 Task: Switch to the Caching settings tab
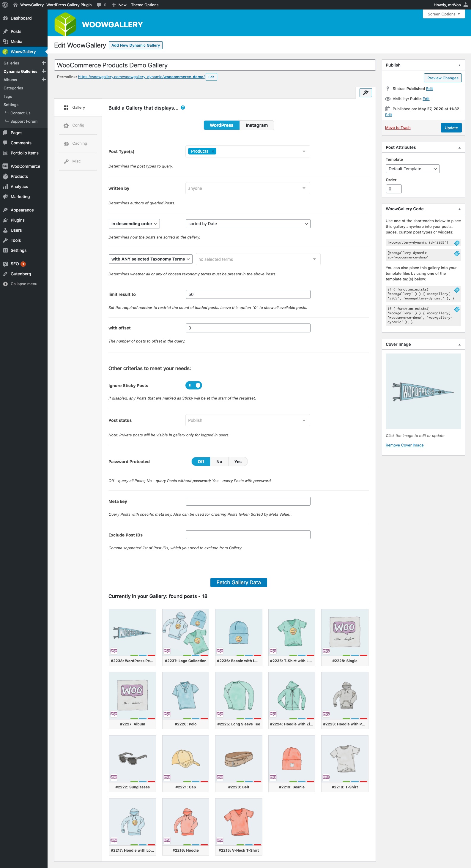pos(78,143)
